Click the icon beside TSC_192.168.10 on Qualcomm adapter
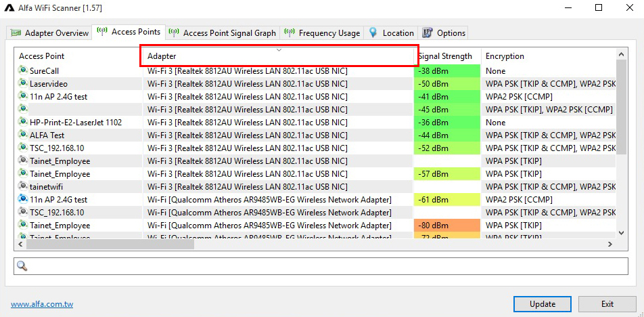Screen dimensions: 644x317 23,212
